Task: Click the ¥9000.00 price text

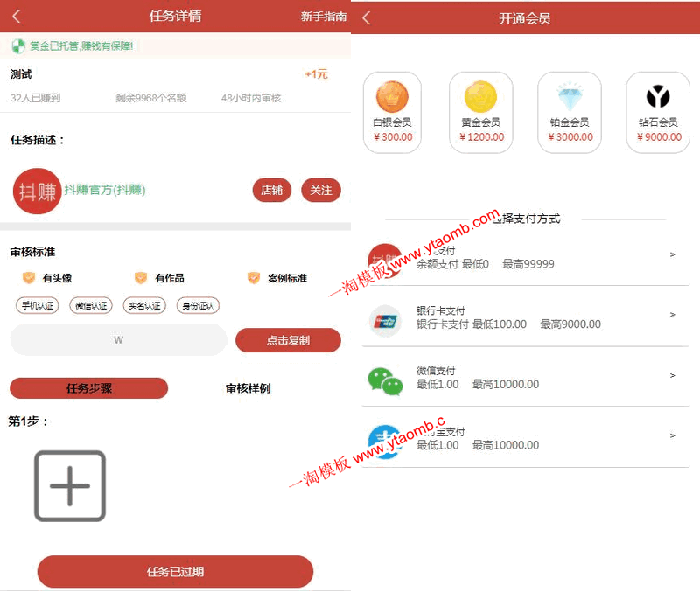Action: [x=659, y=137]
